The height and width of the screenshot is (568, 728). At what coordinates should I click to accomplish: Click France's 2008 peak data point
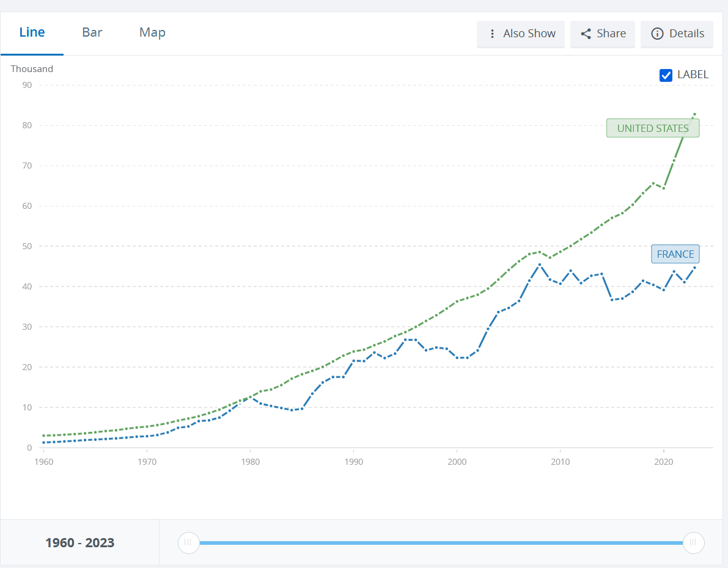pyautogui.click(x=540, y=264)
